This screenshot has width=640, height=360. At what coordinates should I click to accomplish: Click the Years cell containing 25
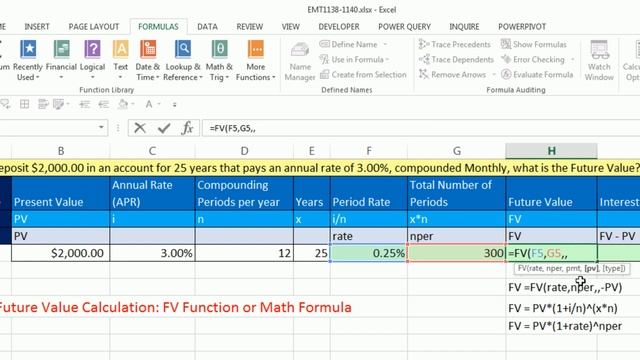tap(312, 253)
